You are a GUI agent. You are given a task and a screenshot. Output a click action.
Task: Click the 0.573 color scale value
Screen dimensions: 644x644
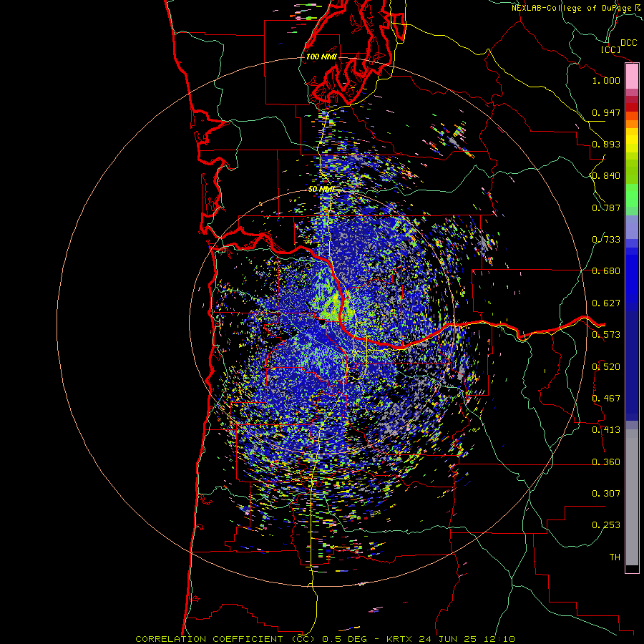(x=606, y=335)
